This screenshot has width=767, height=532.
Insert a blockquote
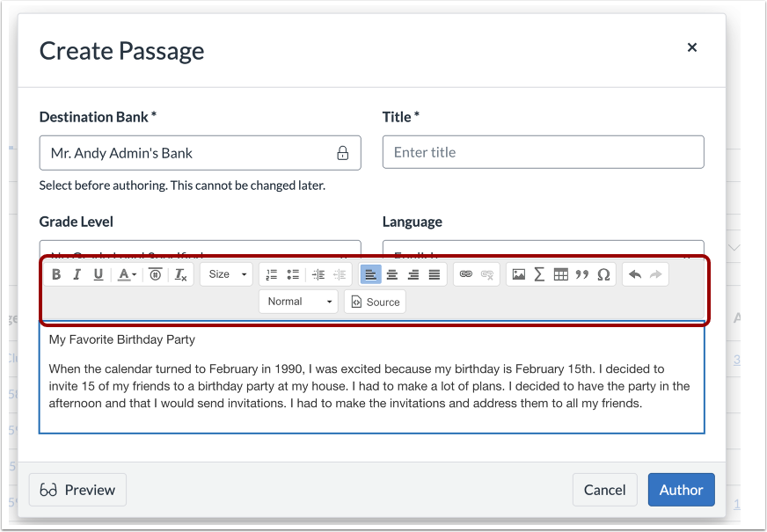click(x=581, y=273)
